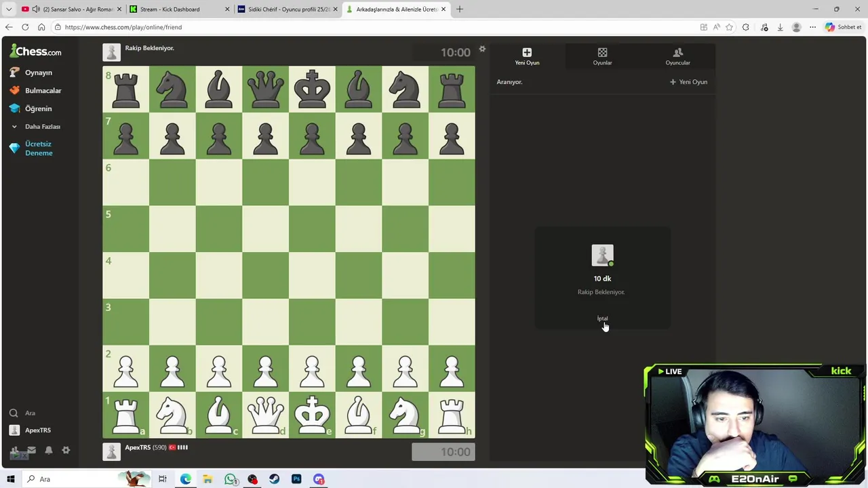Open the Öğrenin learn section
The height and width of the screenshot is (488, 868).
point(31,108)
